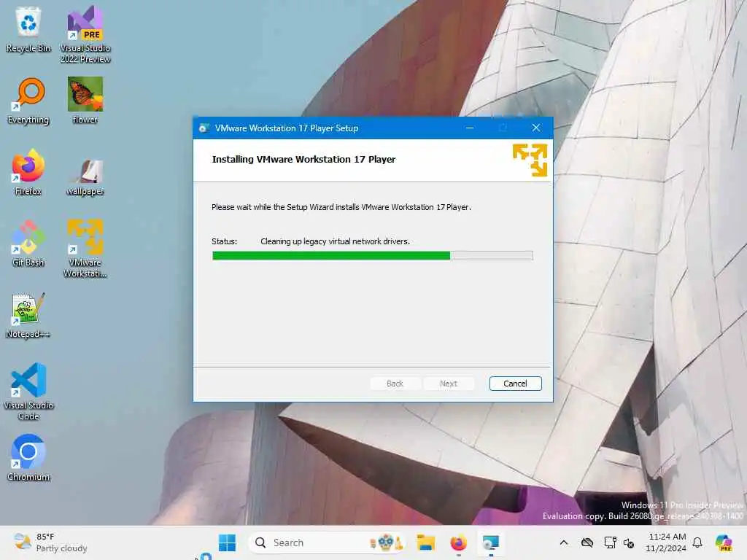This screenshot has height=560, width=747.
Task: Click the installation progress bar
Action: (373, 256)
